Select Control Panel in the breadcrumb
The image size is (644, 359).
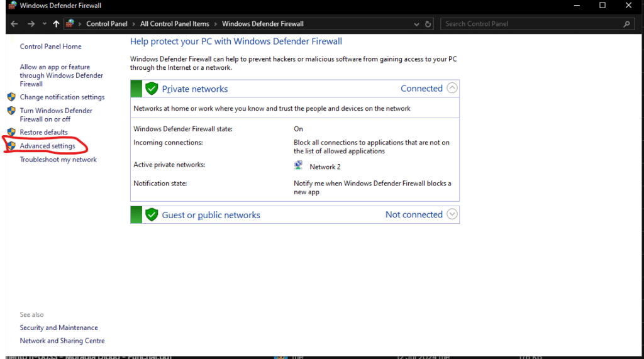point(107,24)
